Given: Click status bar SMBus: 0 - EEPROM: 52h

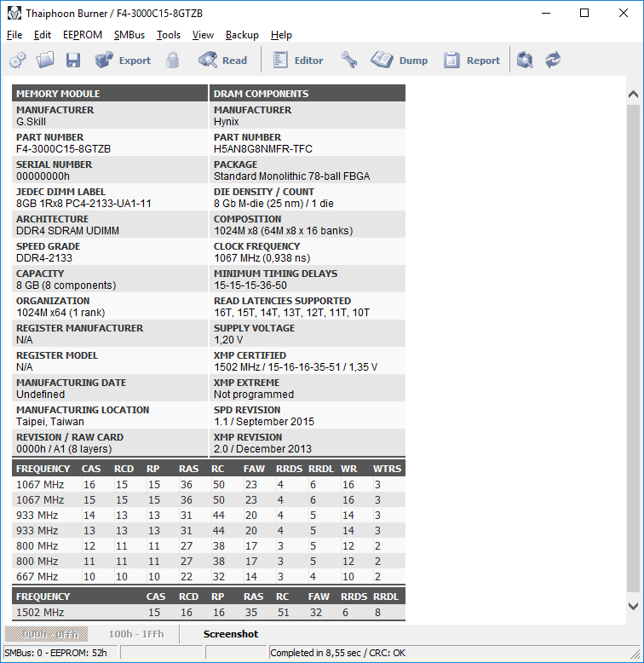Looking at the screenshot, I should (55, 653).
